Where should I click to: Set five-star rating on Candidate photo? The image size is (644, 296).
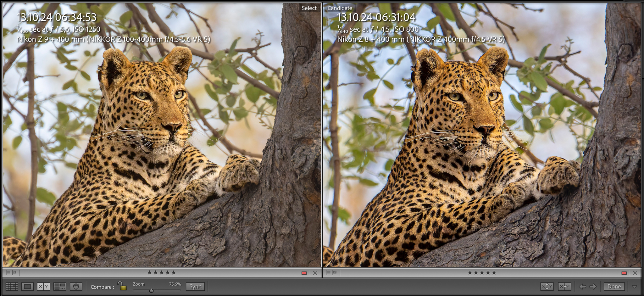pos(494,272)
